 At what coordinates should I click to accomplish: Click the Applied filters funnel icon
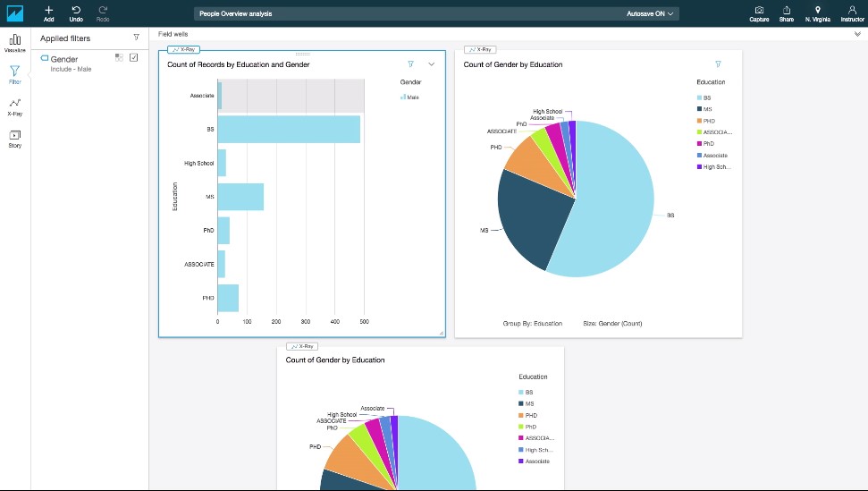[136, 38]
